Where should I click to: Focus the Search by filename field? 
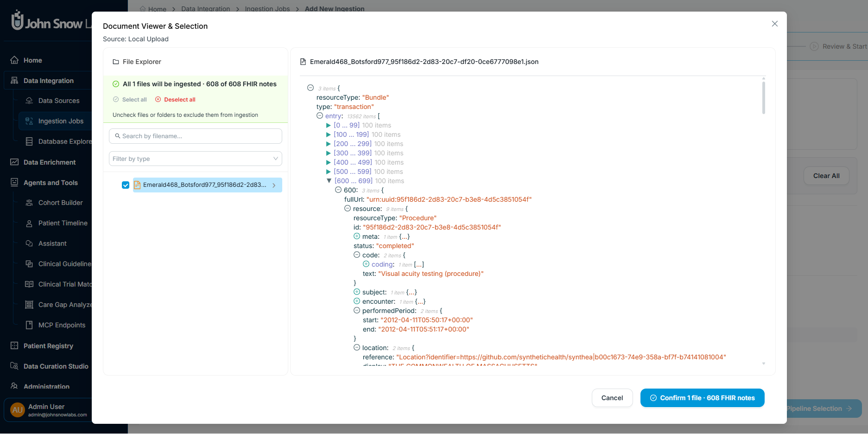pos(196,136)
